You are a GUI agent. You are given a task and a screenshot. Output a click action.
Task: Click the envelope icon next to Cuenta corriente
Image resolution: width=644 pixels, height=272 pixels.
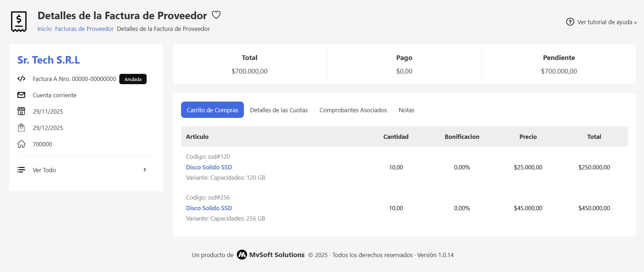[21, 95]
